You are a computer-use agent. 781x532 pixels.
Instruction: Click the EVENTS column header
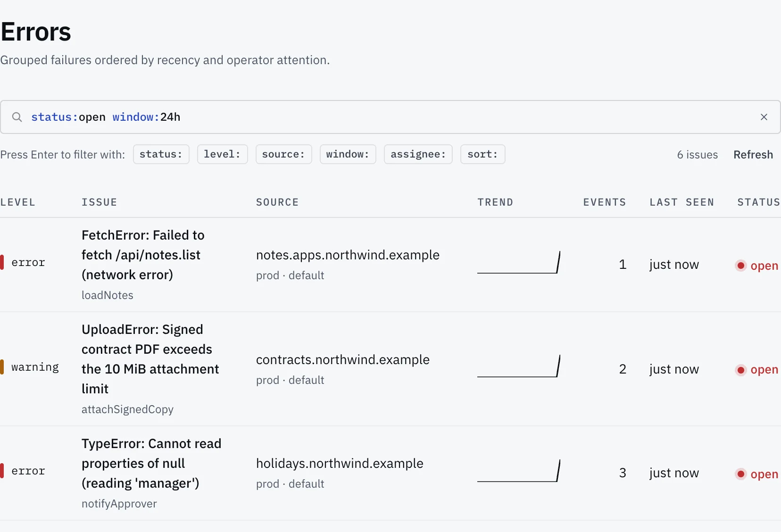tap(605, 202)
